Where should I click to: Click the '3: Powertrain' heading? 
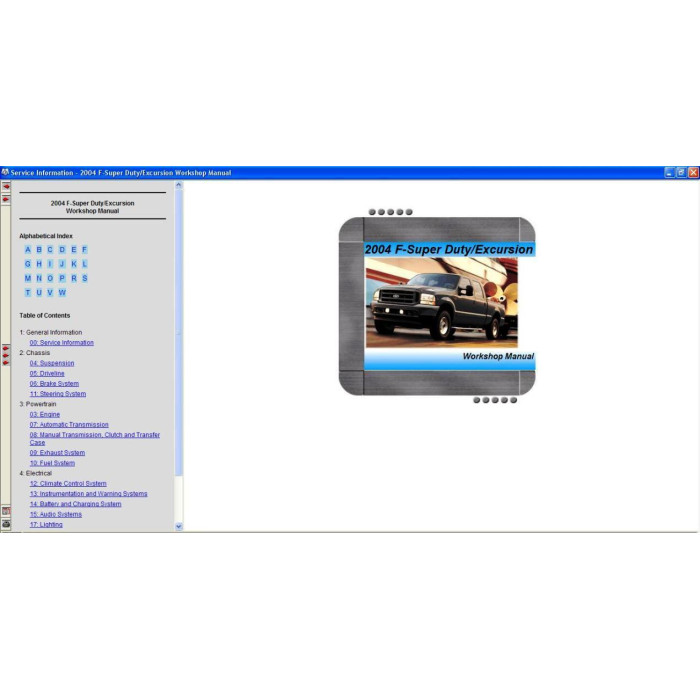click(x=38, y=404)
